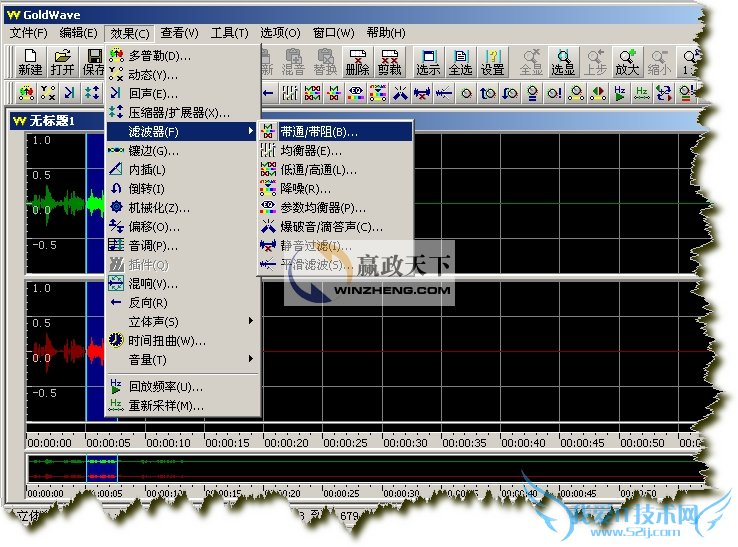Open the 文件(F) menu

click(29, 33)
